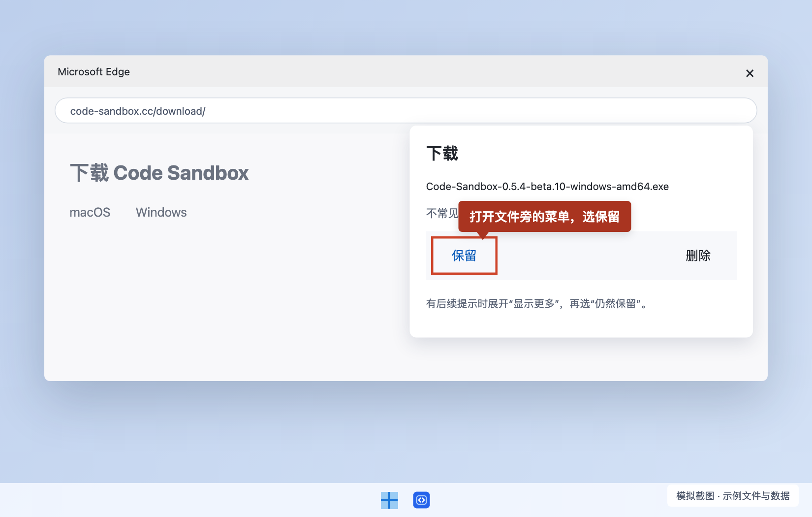812x517 pixels.
Task: Switch to the macOS download tab
Action: 90,212
